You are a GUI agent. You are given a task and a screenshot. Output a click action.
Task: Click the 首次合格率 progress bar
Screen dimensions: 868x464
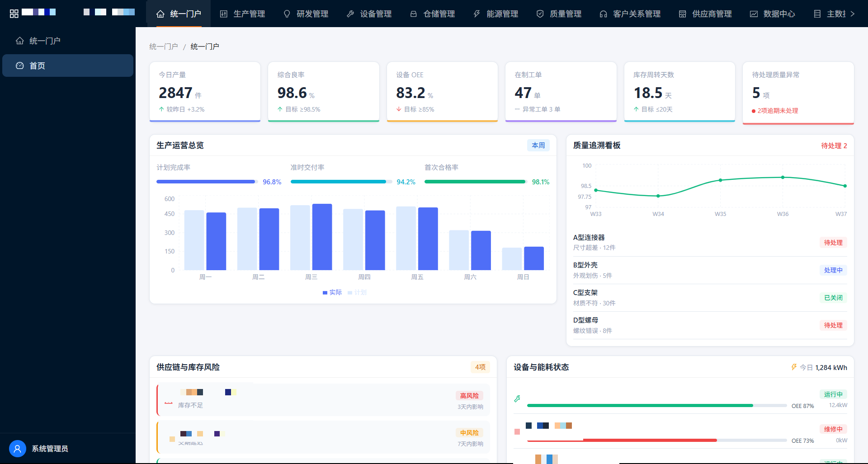[476, 182]
